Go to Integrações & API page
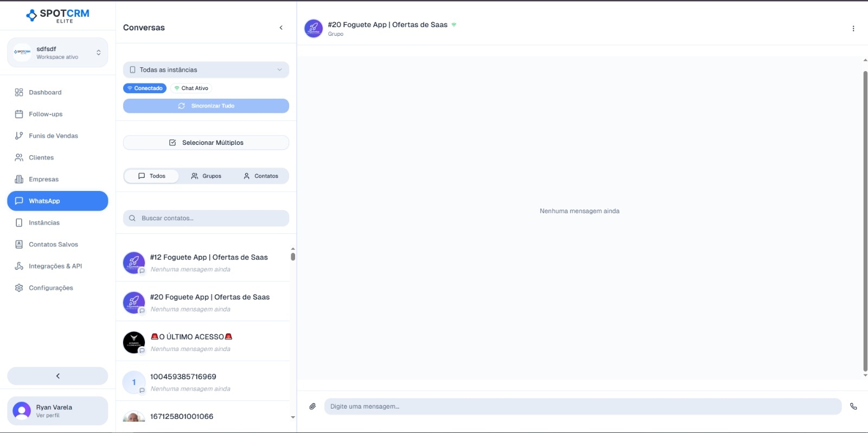This screenshot has height=433, width=868. point(55,266)
